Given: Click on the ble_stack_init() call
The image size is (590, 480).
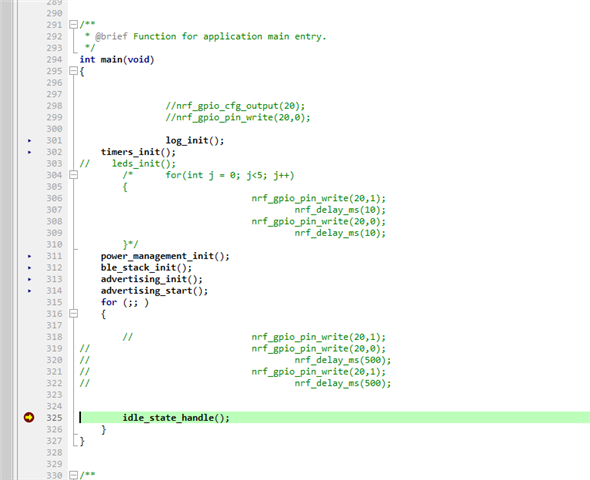Looking at the screenshot, I should [146, 267].
